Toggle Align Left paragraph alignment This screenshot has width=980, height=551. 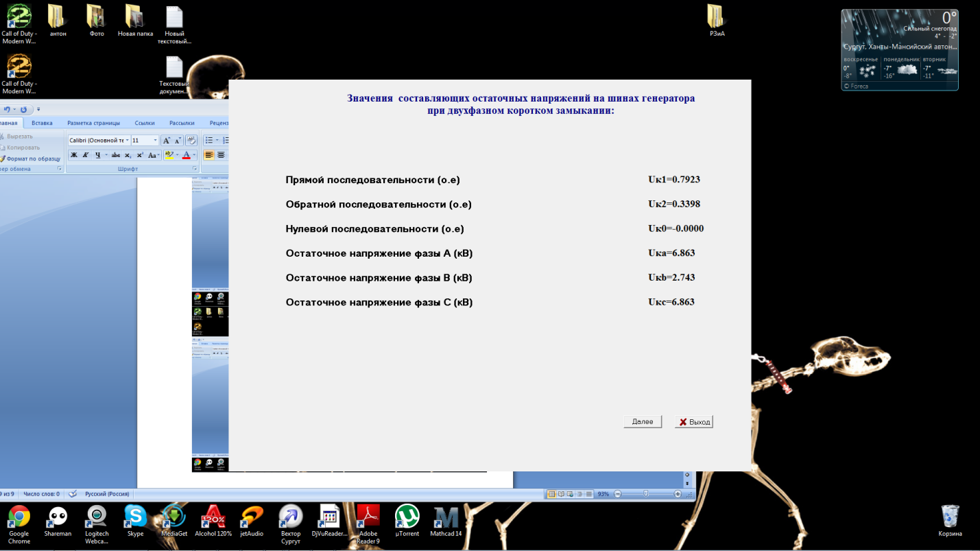(x=209, y=155)
